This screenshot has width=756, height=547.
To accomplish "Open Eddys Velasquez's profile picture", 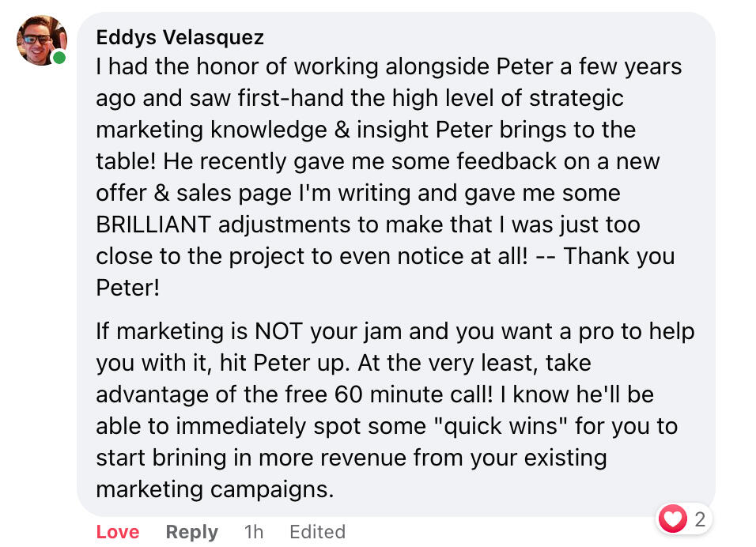I will [41, 40].
